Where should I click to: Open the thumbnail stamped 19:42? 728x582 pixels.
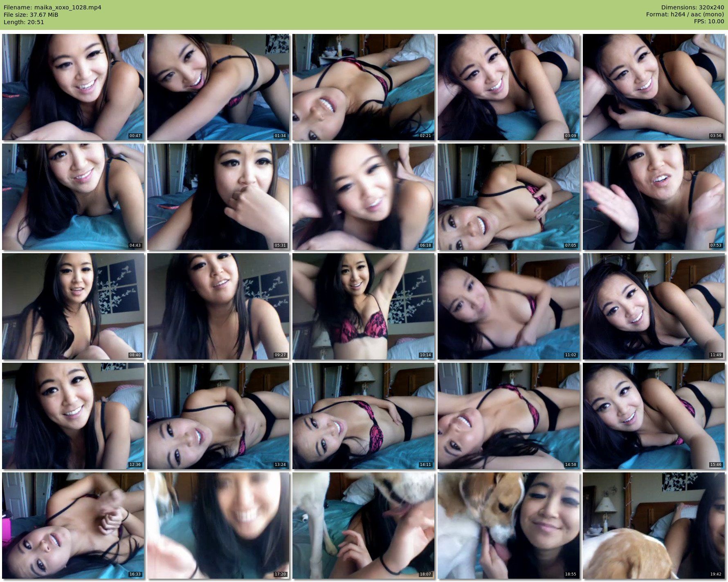(654, 526)
